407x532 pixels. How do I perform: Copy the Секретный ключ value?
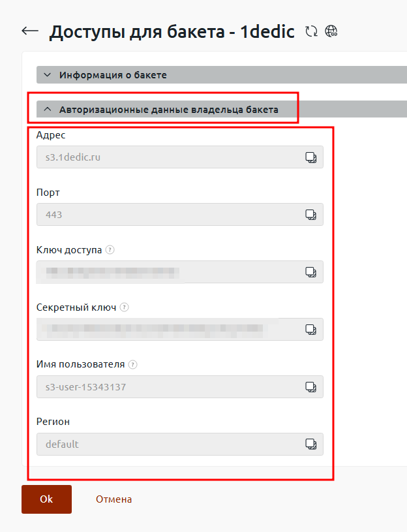click(x=310, y=330)
